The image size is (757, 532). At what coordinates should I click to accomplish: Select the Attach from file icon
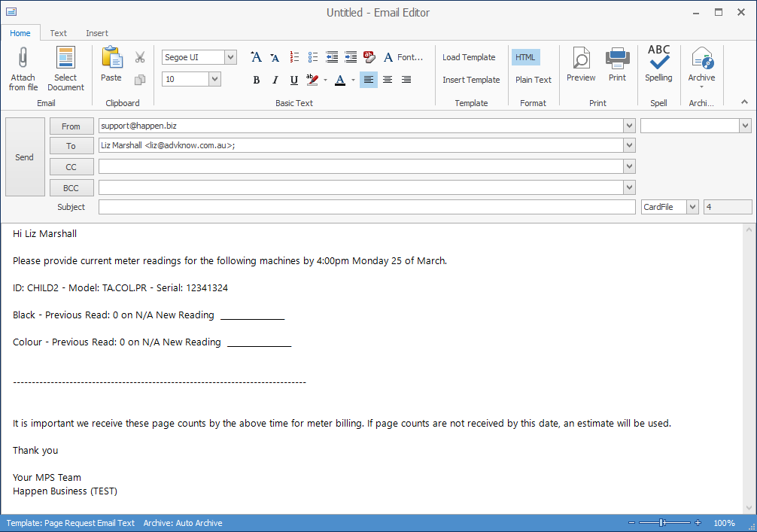(23, 66)
